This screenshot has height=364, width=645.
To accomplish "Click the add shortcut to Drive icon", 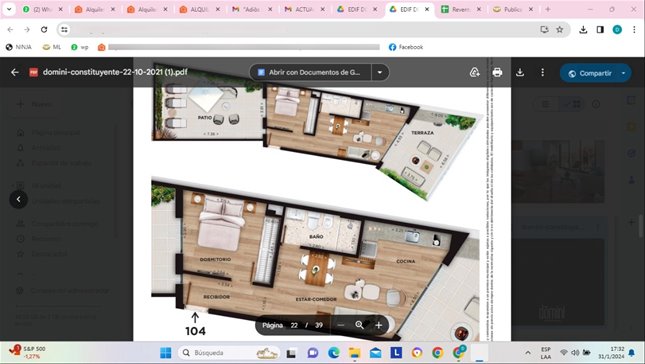I will [475, 72].
